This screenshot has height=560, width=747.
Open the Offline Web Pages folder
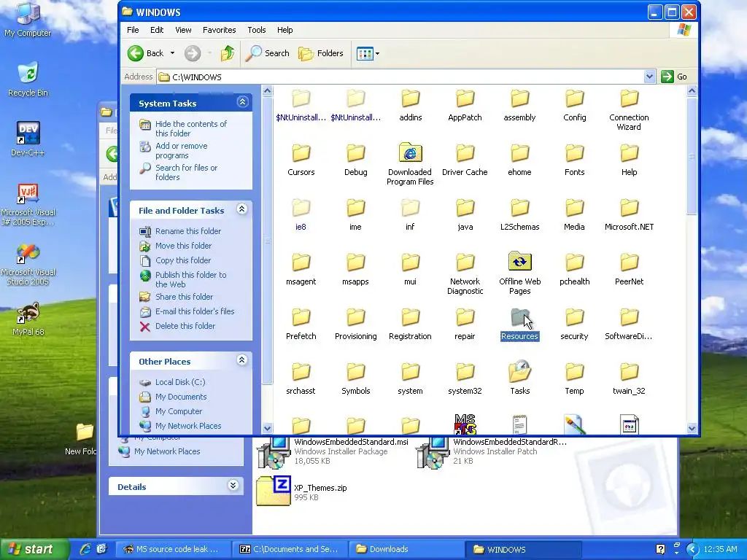[x=519, y=273]
